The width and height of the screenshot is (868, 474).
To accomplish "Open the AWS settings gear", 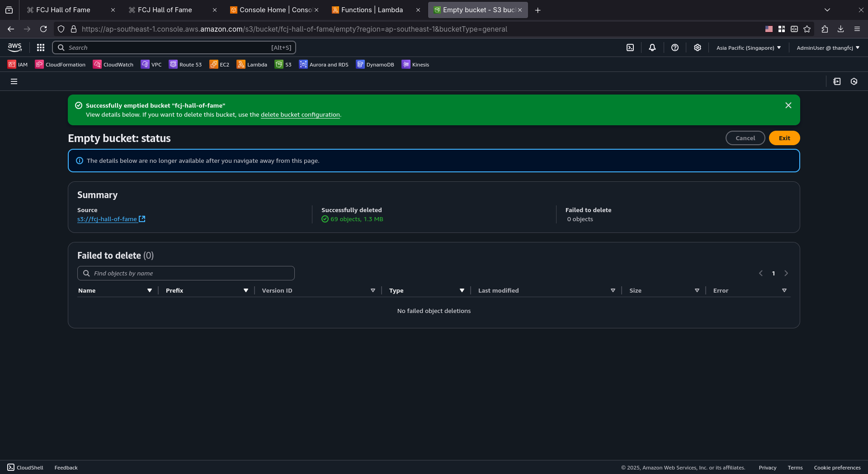I will coord(698,47).
